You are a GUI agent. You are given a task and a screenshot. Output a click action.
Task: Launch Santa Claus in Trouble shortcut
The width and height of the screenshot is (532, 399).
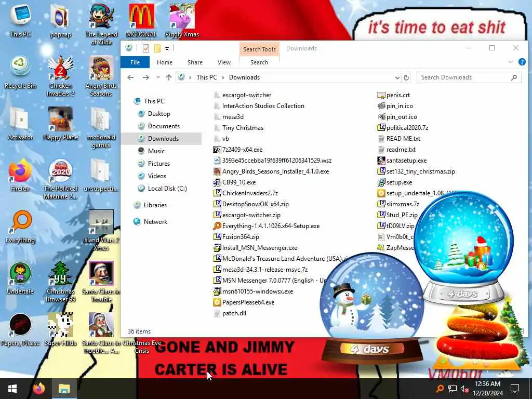(101, 282)
